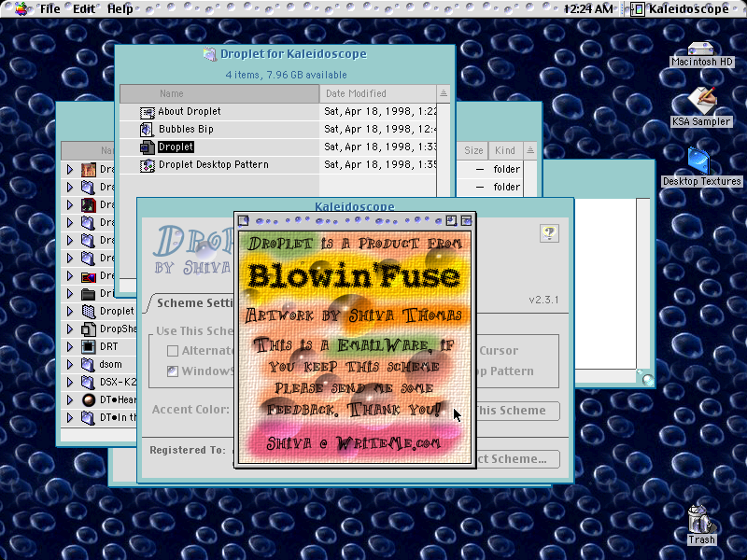Image resolution: width=747 pixels, height=560 pixels.
Task: Click the Select Scheme... button
Action: [x=516, y=459]
